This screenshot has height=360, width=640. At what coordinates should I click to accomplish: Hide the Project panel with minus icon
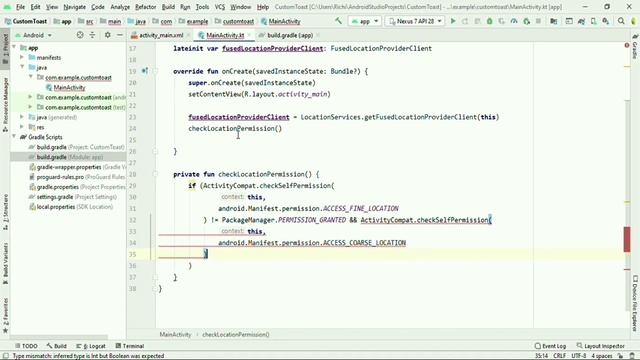(x=120, y=35)
